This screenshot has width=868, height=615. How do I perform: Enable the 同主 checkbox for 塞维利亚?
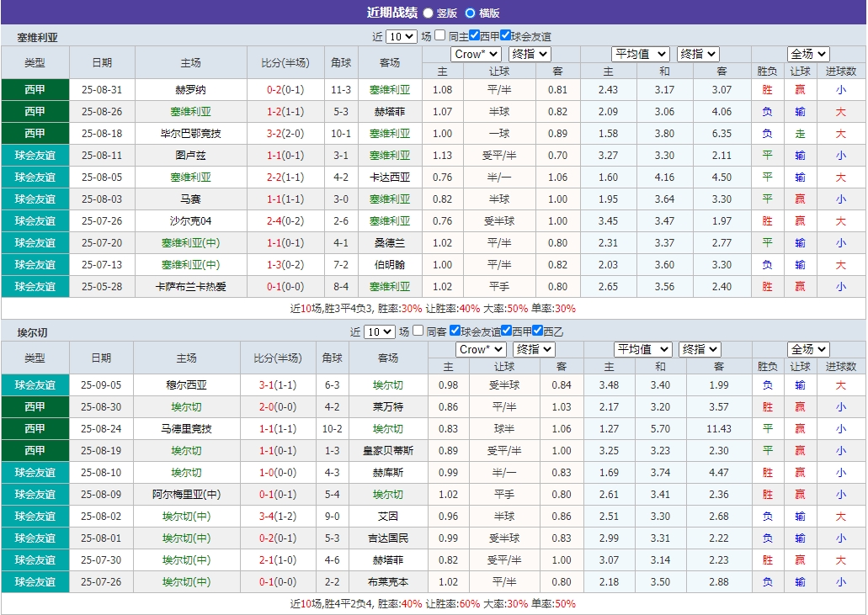pos(439,37)
